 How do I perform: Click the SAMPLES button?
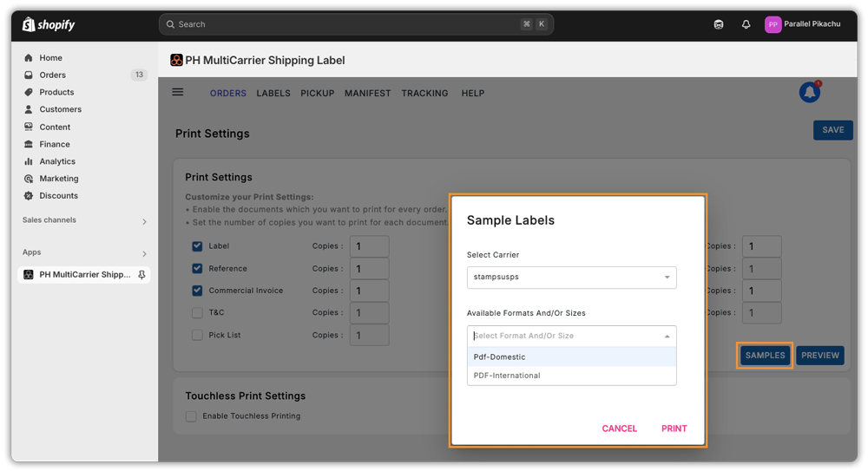click(765, 356)
